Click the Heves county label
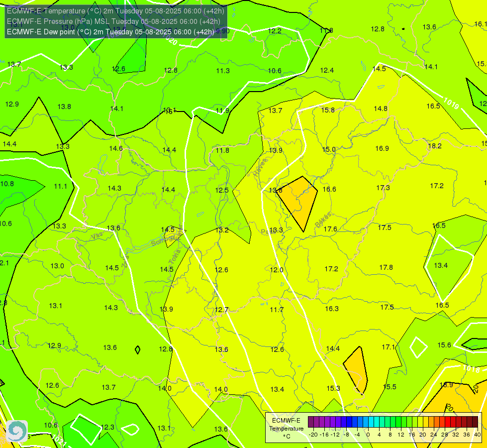Image resolution: width=487 pixels, height=448 pixels. [x=260, y=167]
